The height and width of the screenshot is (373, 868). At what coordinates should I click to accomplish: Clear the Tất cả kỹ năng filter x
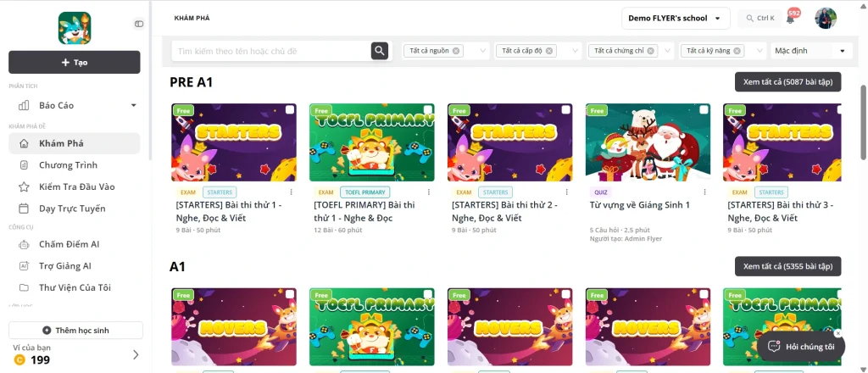click(737, 51)
